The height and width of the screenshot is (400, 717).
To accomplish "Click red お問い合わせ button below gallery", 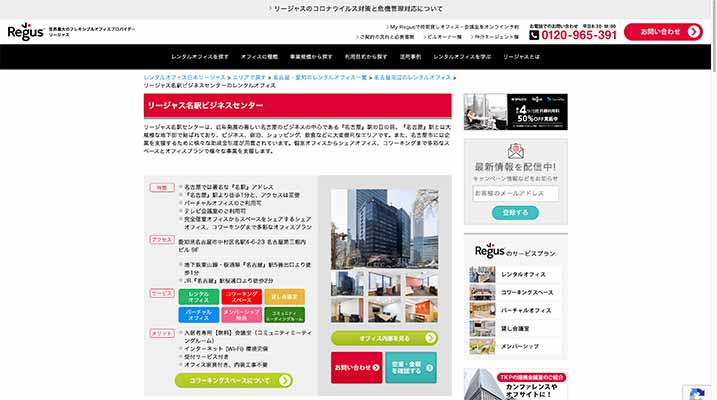I will tap(357, 368).
